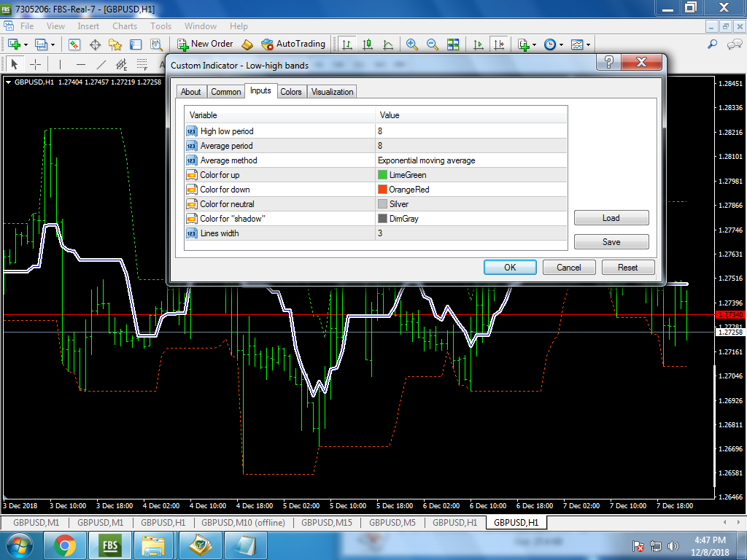Open the Periods clock icon

pos(550,44)
